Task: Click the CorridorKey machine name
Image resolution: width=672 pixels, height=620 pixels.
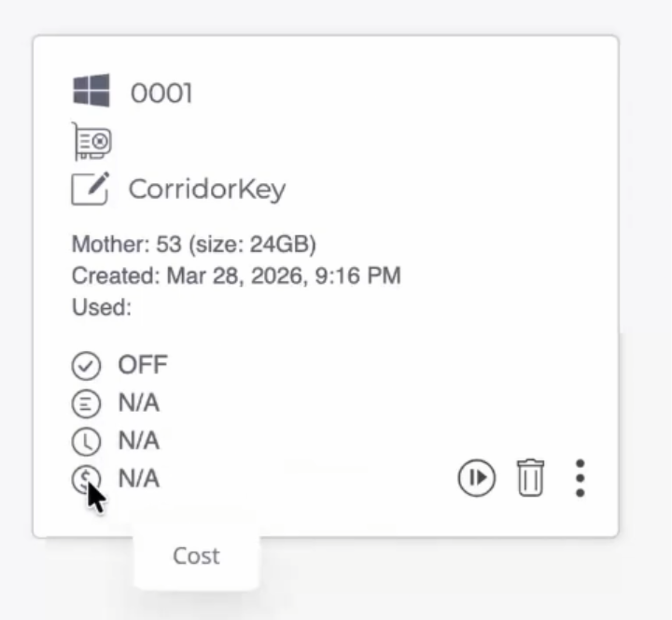Action: point(207,190)
